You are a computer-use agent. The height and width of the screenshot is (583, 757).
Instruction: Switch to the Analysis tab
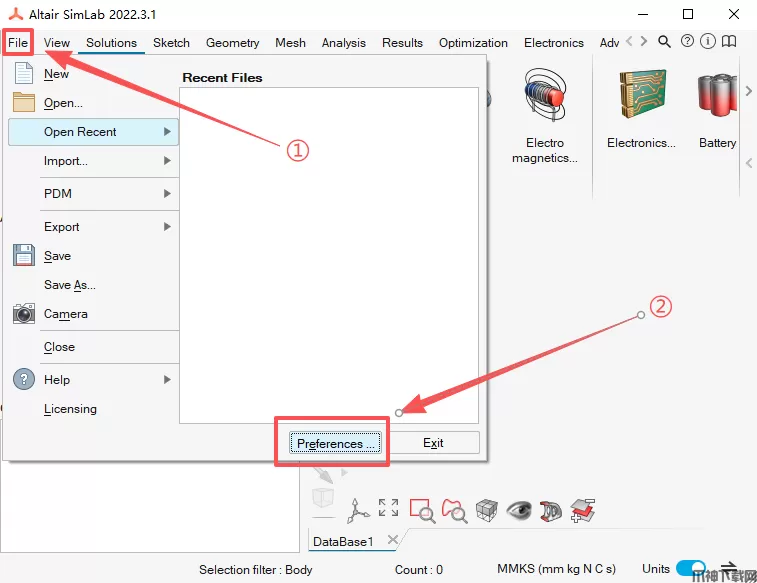pos(344,42)
